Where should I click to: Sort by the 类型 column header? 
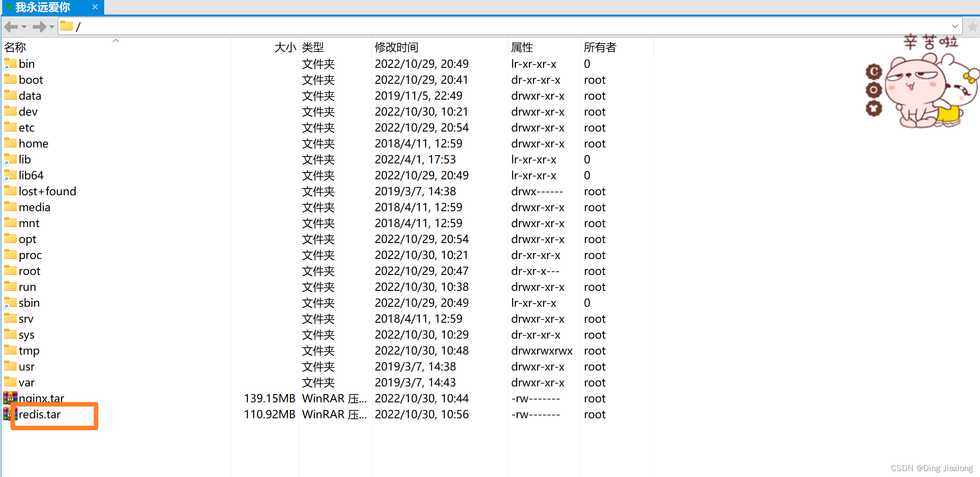tap(336, 47)
